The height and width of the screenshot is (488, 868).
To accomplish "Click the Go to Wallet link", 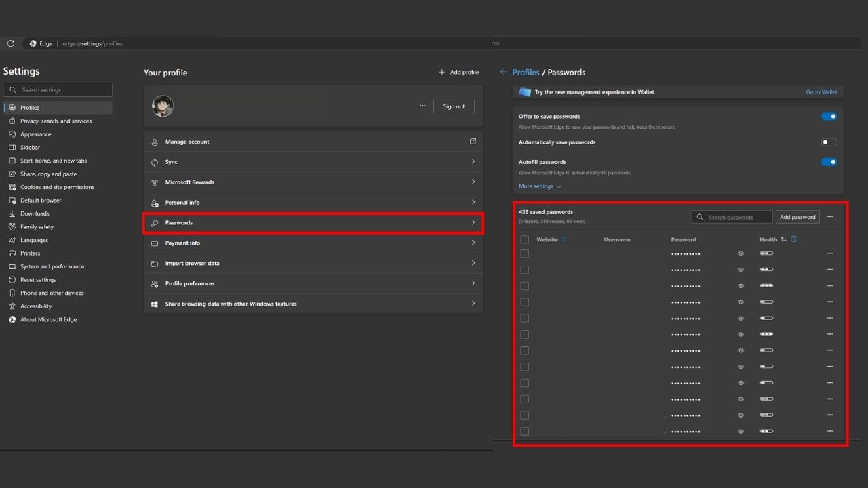I will click(x=821, y=92).
